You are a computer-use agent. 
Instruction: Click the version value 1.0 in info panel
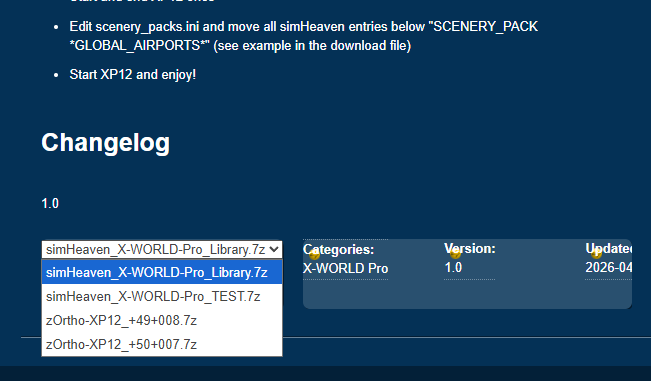pos(453,268)
